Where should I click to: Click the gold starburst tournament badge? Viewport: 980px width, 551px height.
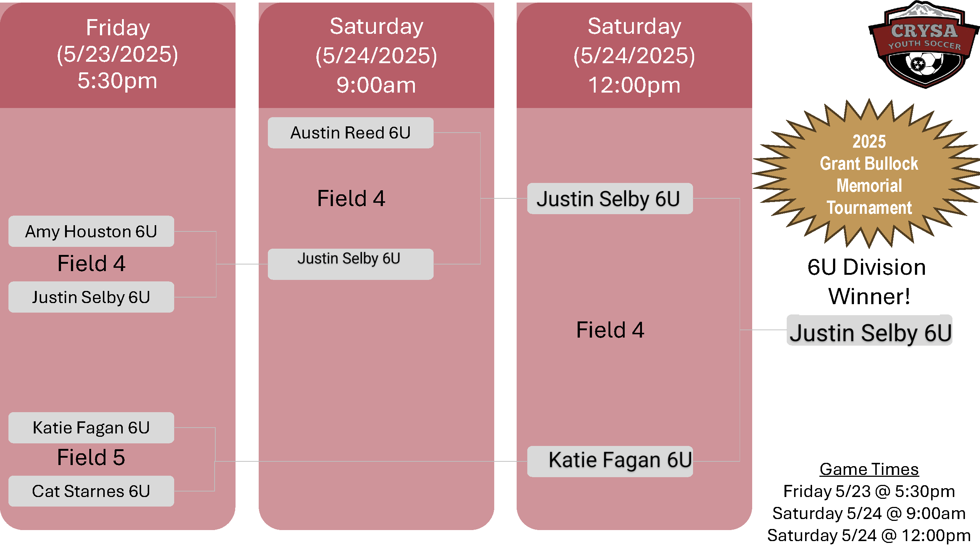click(869, 174)
